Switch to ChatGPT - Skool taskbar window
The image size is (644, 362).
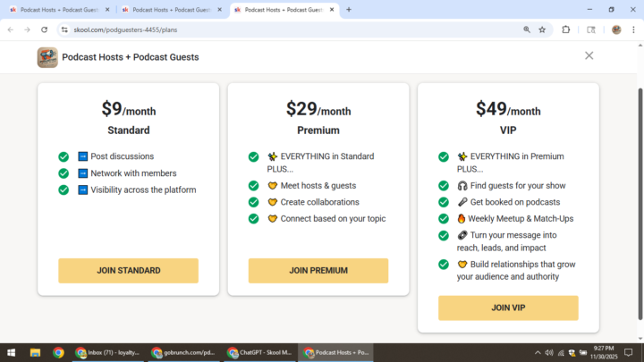coord(259,352)
